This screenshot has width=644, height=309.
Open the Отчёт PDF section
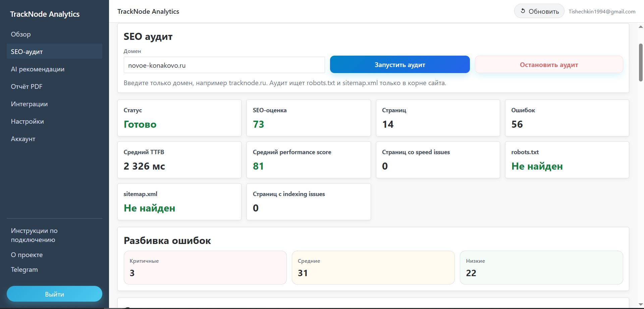(26, 86)
